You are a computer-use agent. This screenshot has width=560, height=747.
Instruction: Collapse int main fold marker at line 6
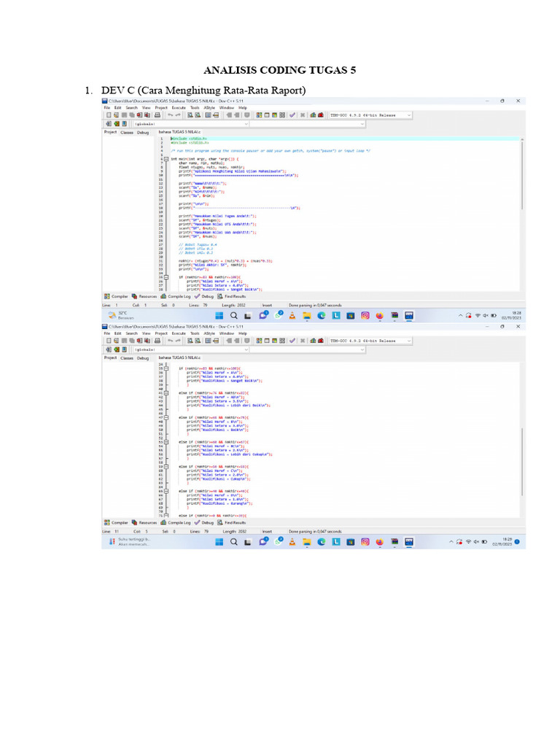(x=166, y=159)
